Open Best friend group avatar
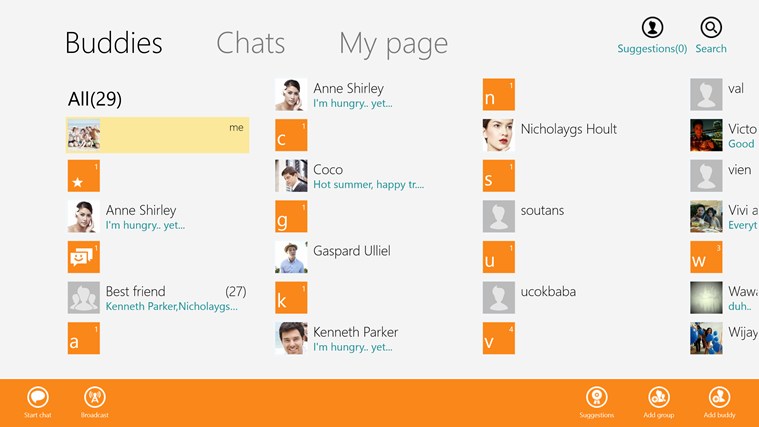759x427 pixels. 84,298
